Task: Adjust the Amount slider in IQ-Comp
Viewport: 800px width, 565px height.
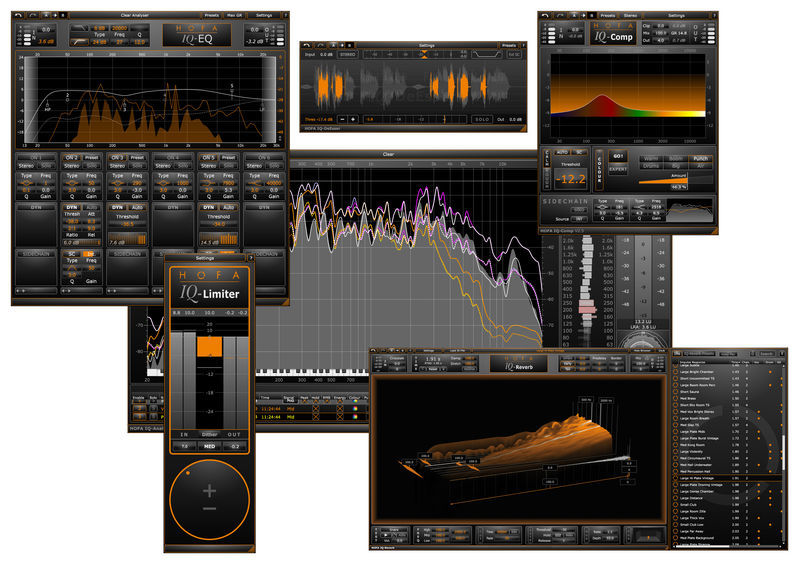Action: (675, 180)
